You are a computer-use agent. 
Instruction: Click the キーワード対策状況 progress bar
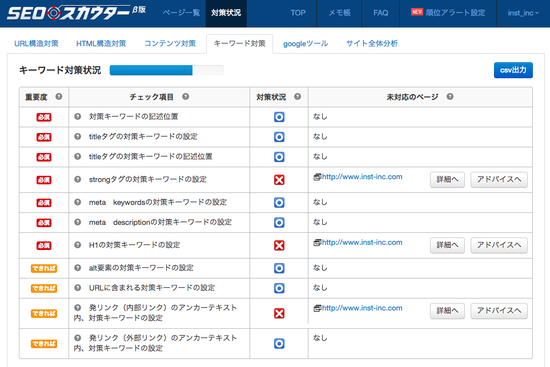[167, 70]
